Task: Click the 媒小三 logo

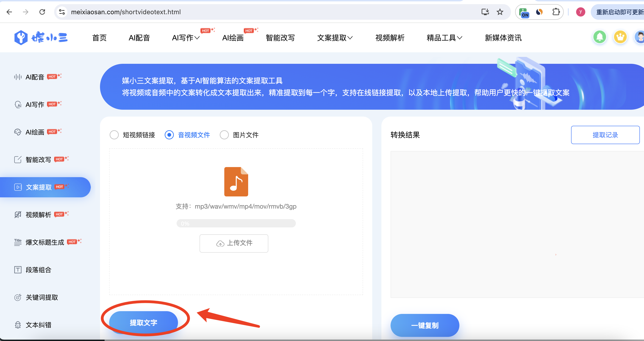Action: point(41,38)
